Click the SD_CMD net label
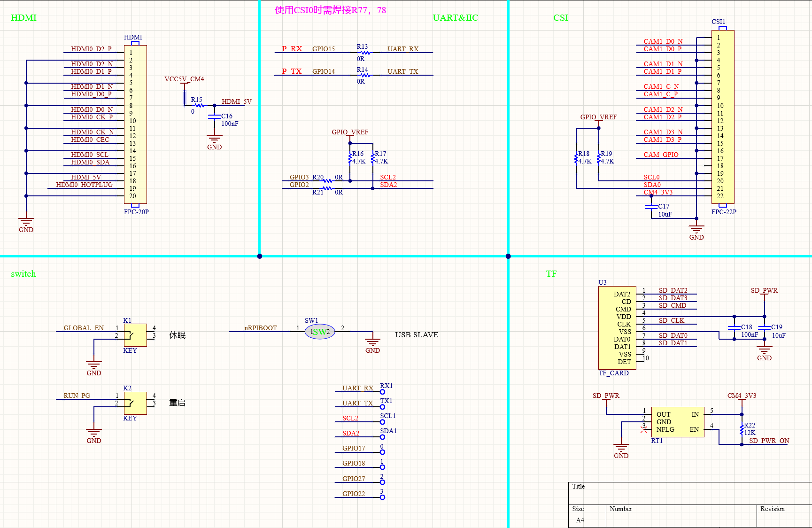Screen dimensions: 812x528 (x=673, y=305)
